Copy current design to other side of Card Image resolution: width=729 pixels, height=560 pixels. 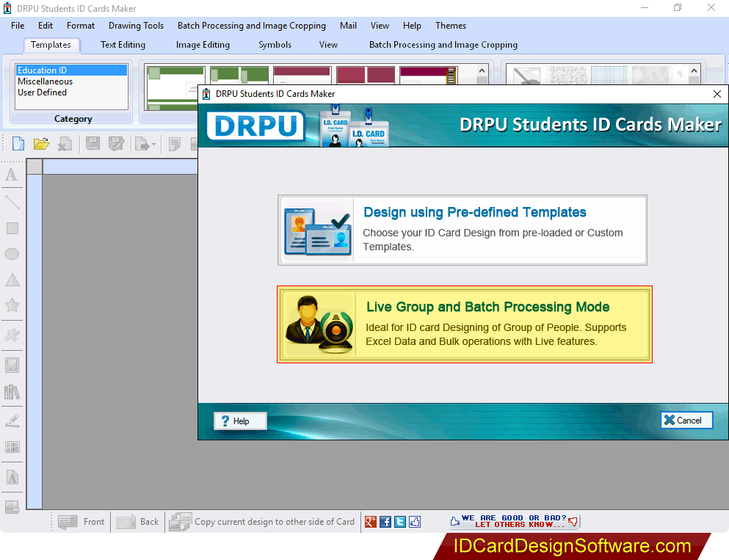tap(262, 522)
